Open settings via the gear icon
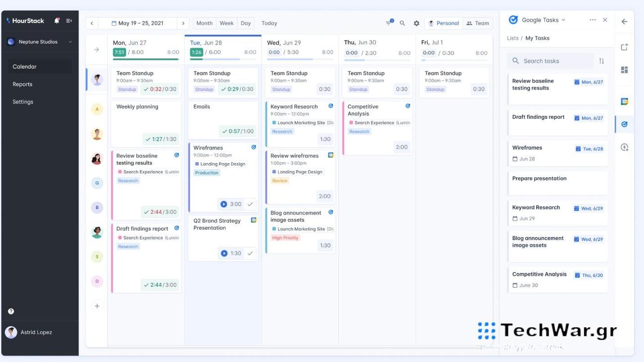Image resolution: width=644 pixels, height=362 pixels. tap(415, 22)
